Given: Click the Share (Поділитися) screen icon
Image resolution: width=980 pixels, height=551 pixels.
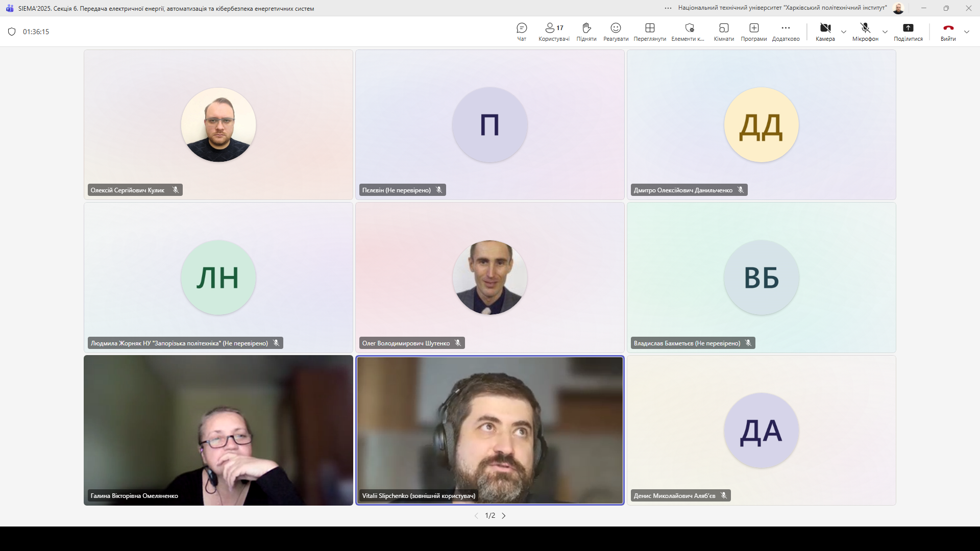Looking at the screenshot, I should [x=908, y=31].
